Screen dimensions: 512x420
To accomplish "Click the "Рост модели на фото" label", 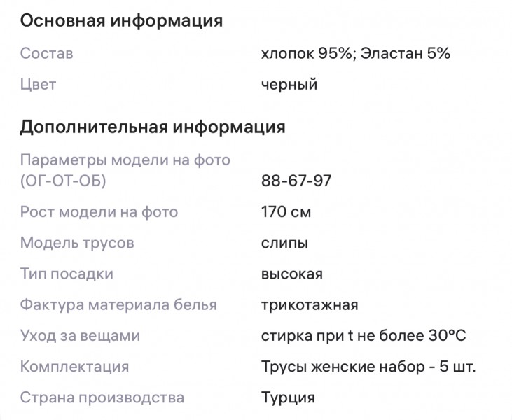I will coord(99,211).
